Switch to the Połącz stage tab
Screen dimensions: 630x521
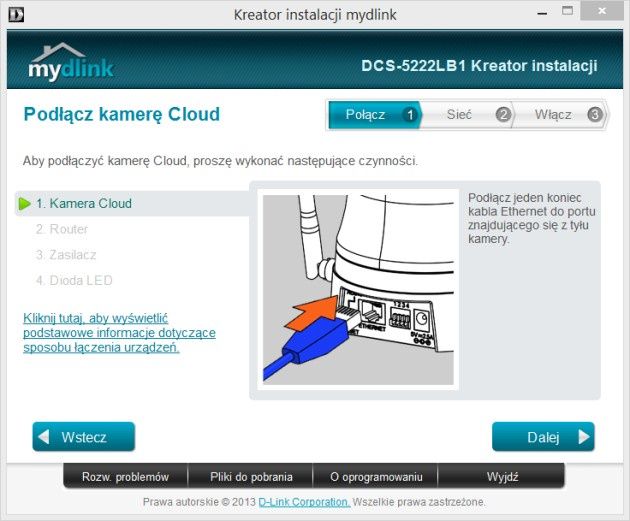pos(374,115)
